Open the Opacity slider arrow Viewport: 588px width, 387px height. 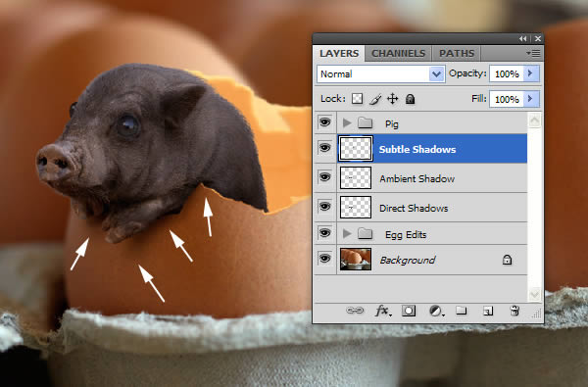530,73
